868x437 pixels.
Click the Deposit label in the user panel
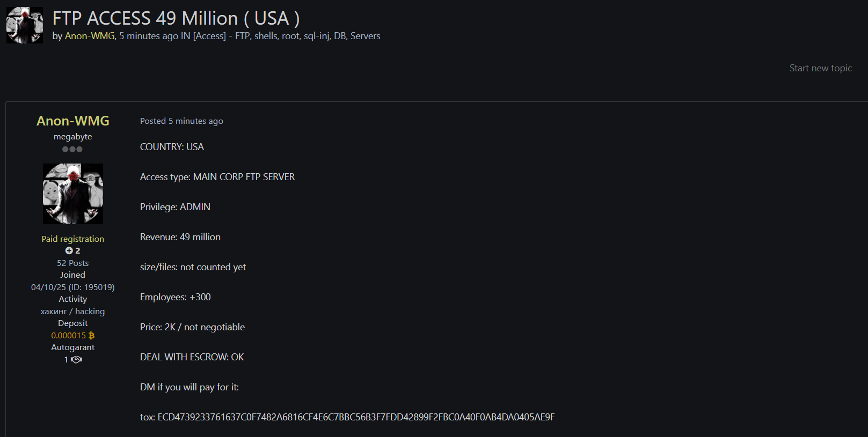pos(73,323)
